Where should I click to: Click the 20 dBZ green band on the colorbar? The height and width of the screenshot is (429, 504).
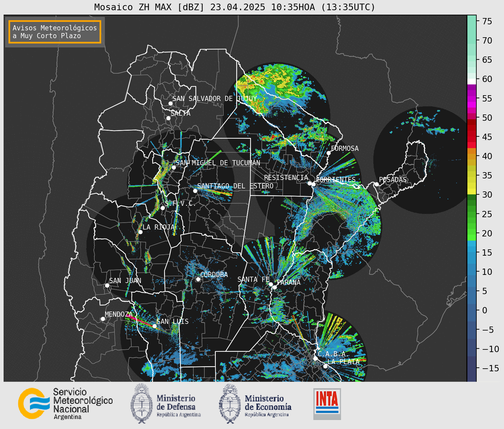(472, 232)
